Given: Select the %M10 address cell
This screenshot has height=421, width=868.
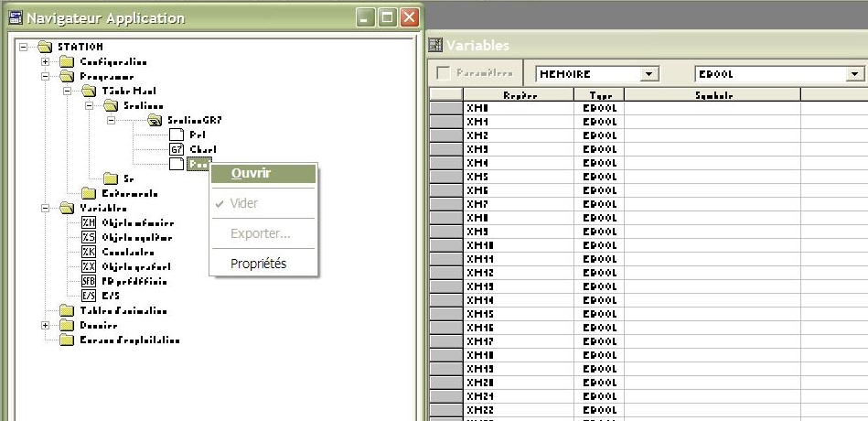Looking at the screenshot, I should click(x=519, y=245).
